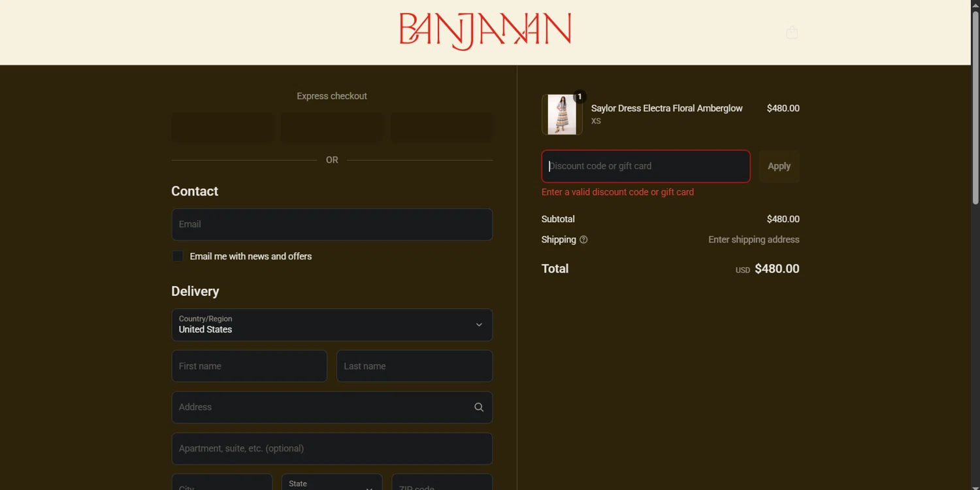980x490 pixels.
Task: Open the shopping bag cart icon
Action: (x=792, y=32)
